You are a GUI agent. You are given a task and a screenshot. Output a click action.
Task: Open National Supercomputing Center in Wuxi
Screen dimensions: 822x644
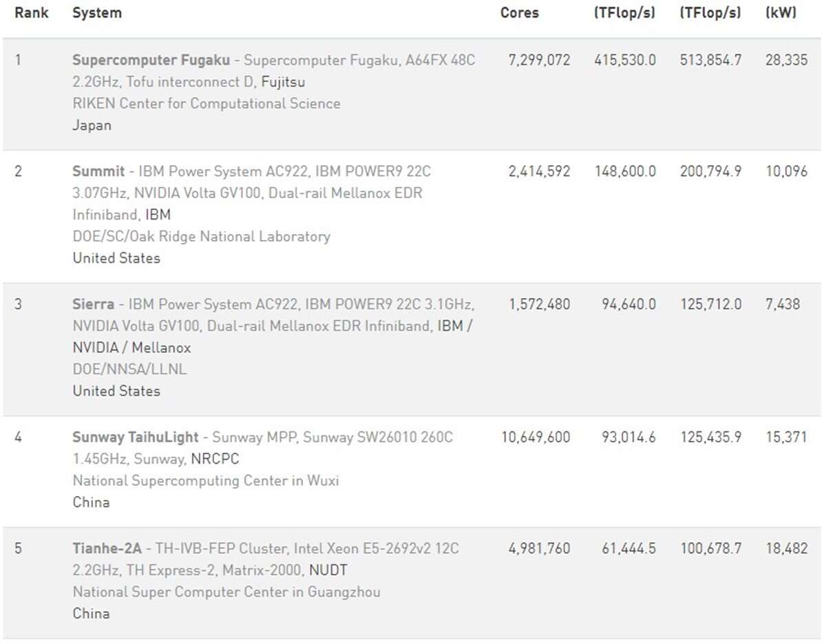[x=205, y=480]
